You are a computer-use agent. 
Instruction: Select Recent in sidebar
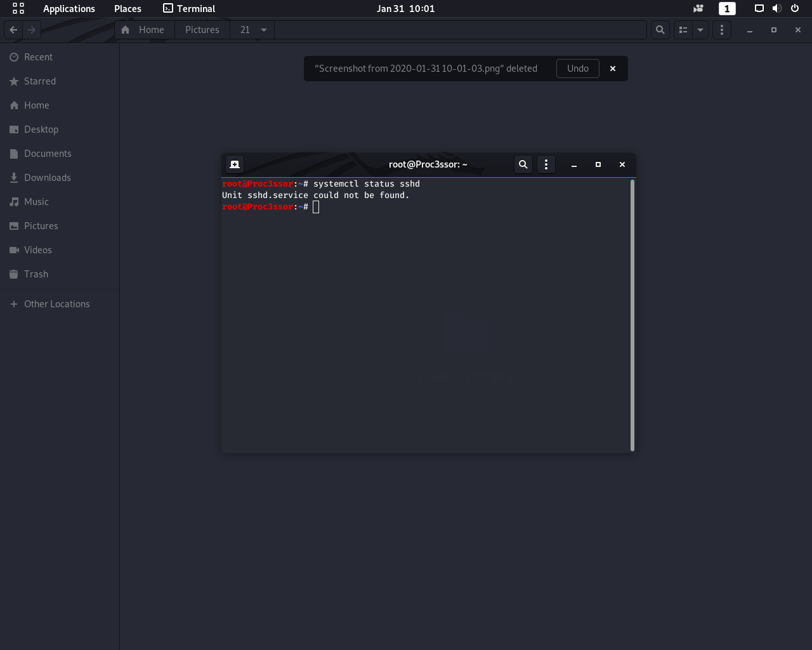pyautogui.click(x=60, y=57)
